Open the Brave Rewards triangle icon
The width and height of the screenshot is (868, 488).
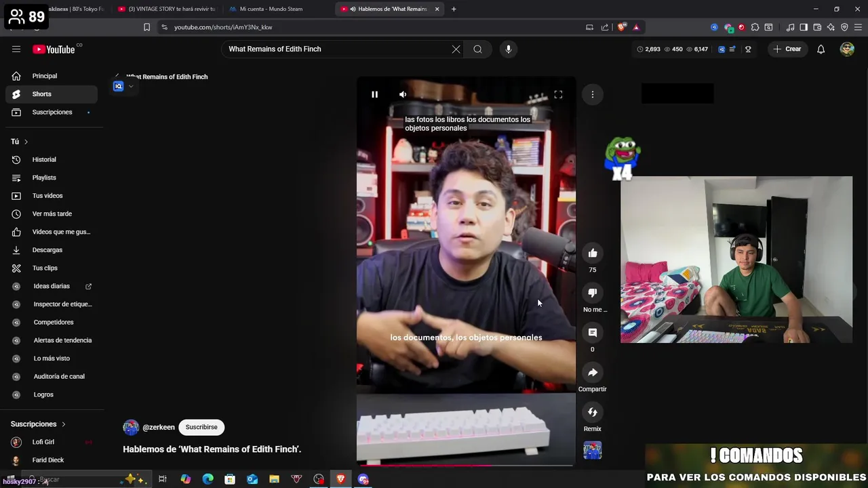click(x=636, y=27)
